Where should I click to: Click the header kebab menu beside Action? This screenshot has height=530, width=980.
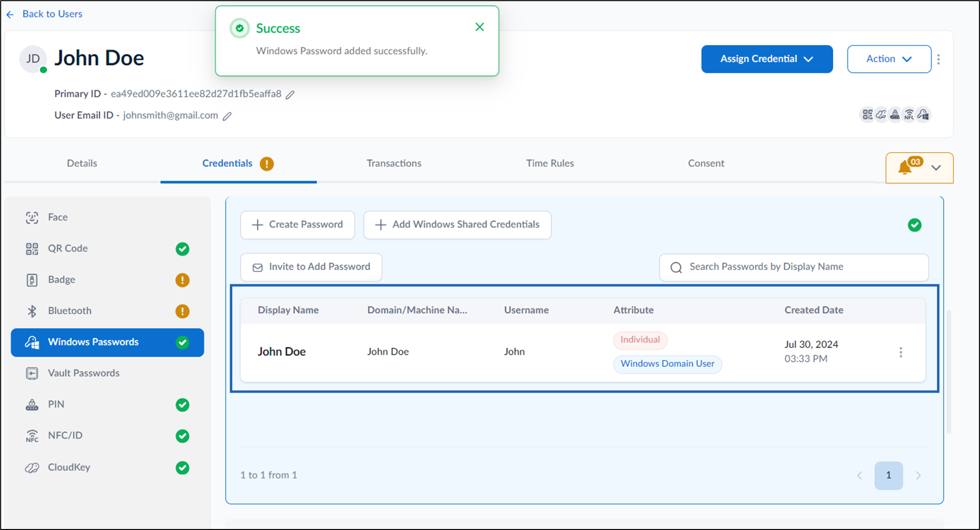(938, 59)
